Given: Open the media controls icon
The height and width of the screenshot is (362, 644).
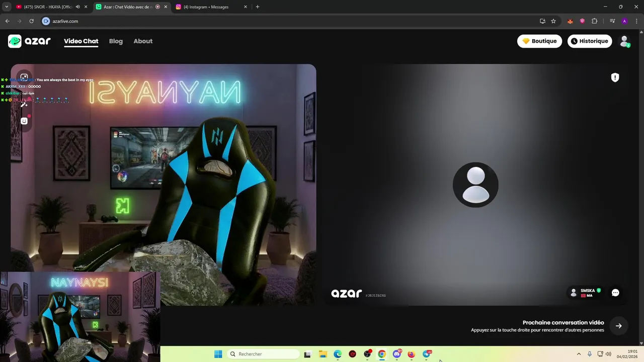Looking at the screenshot, I should coord(612,21).
